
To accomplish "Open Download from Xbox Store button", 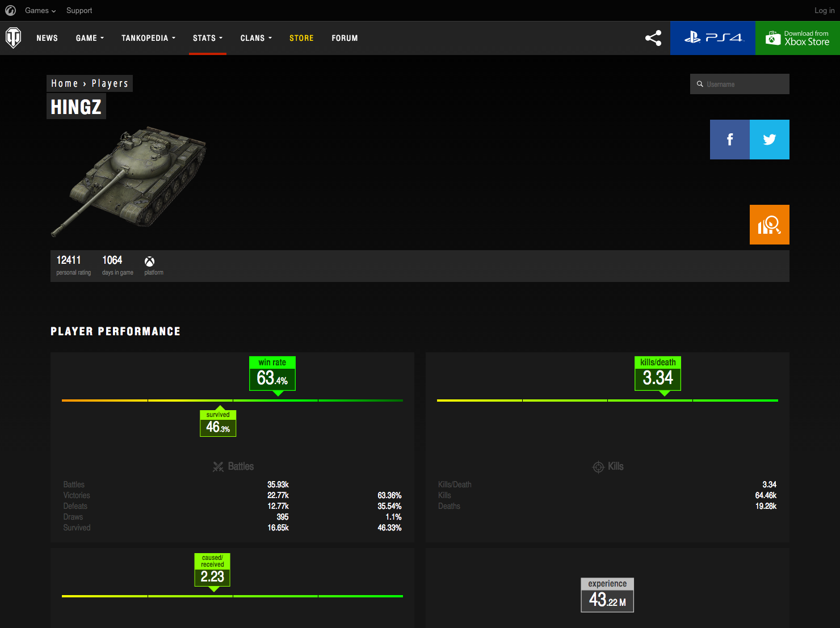I will pos(797,38).
